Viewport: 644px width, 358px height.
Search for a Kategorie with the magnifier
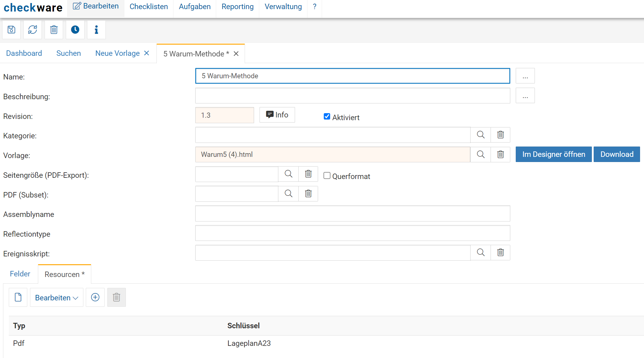pos(481,135)
